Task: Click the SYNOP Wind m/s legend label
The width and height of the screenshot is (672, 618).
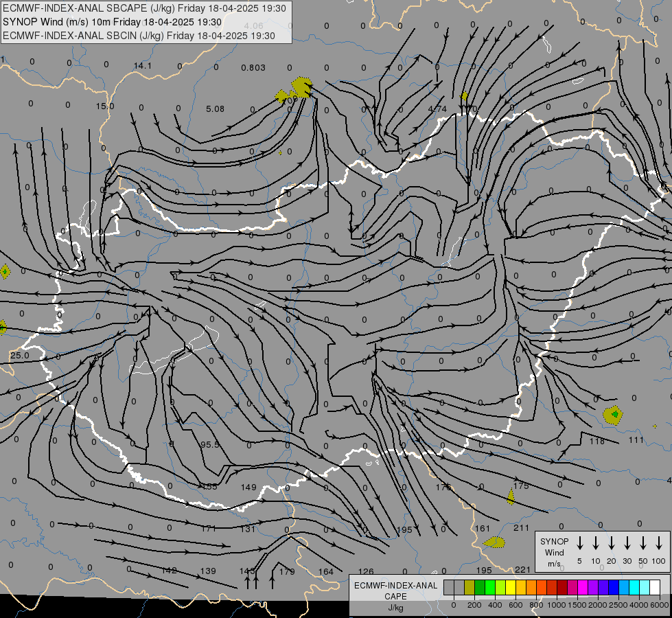Action: [x=554, y=552]
